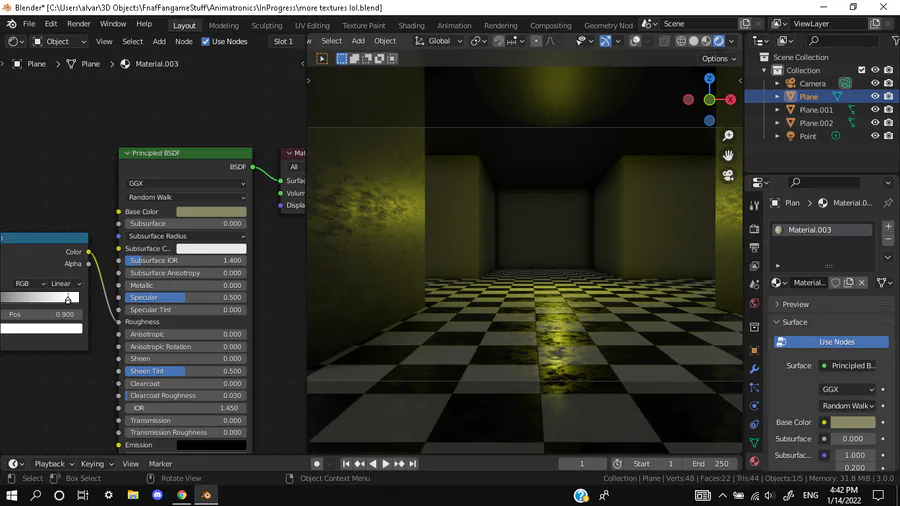Hide Plane in viewport via eye icon
900x506 pixels.
(875, 96)
